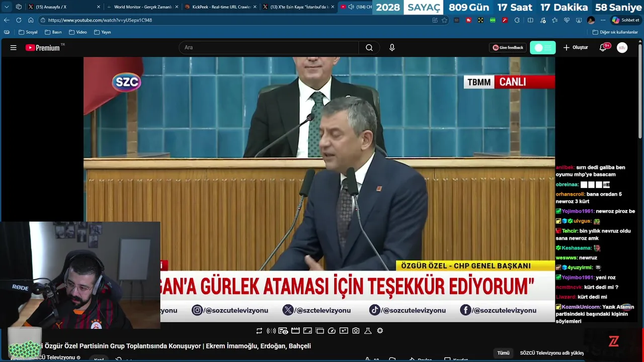644x362 pixels.
Task: Click the clapperboard cinema mode icon
Action: point(295,330)
